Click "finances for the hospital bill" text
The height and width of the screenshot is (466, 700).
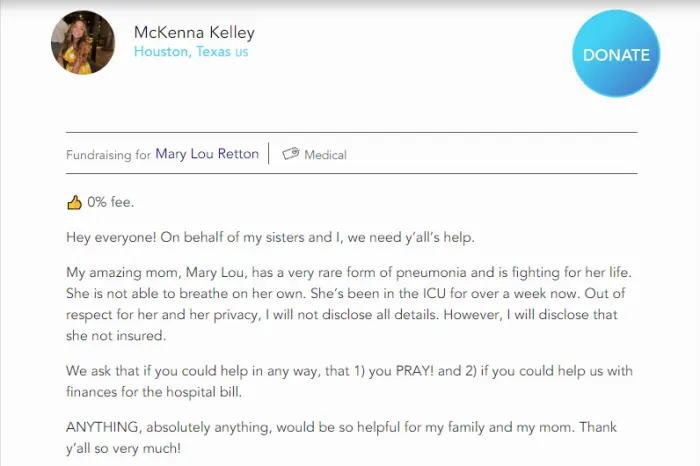point(158,390)
